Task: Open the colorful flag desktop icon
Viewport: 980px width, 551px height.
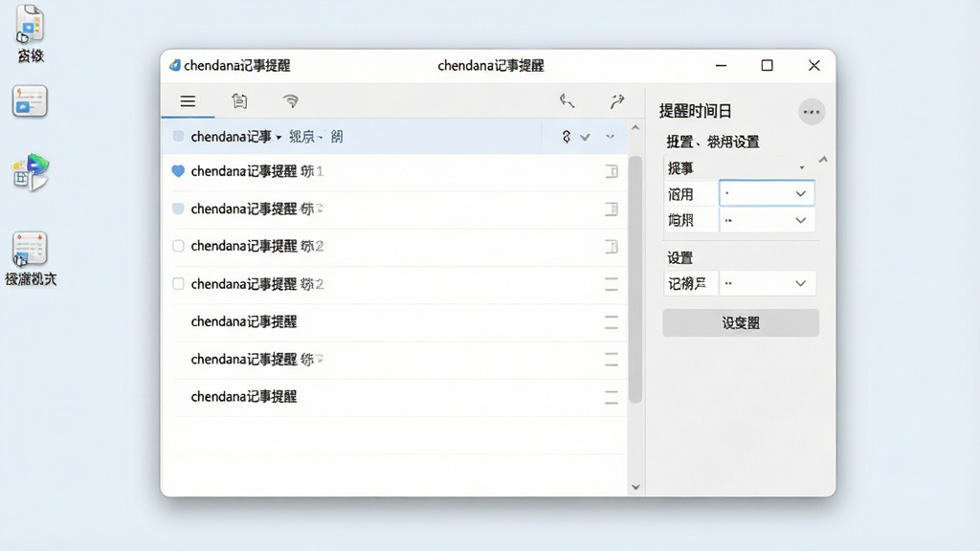Action: (30, 172)
